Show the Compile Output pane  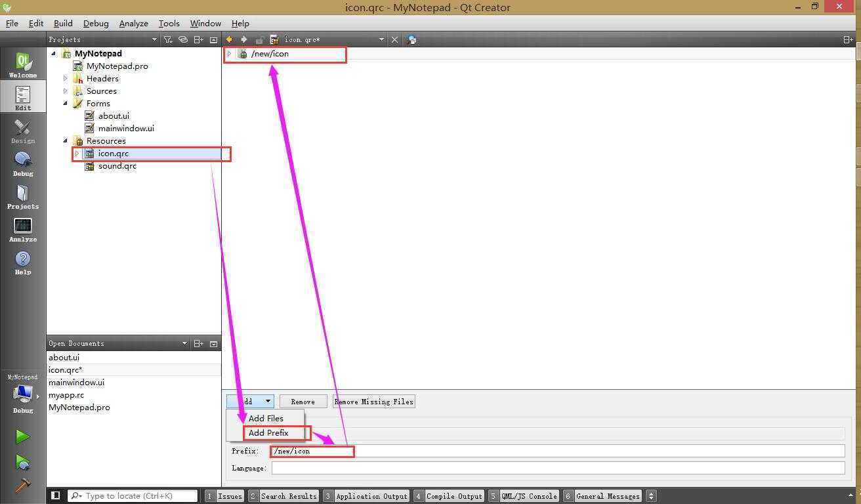point(449,495)
